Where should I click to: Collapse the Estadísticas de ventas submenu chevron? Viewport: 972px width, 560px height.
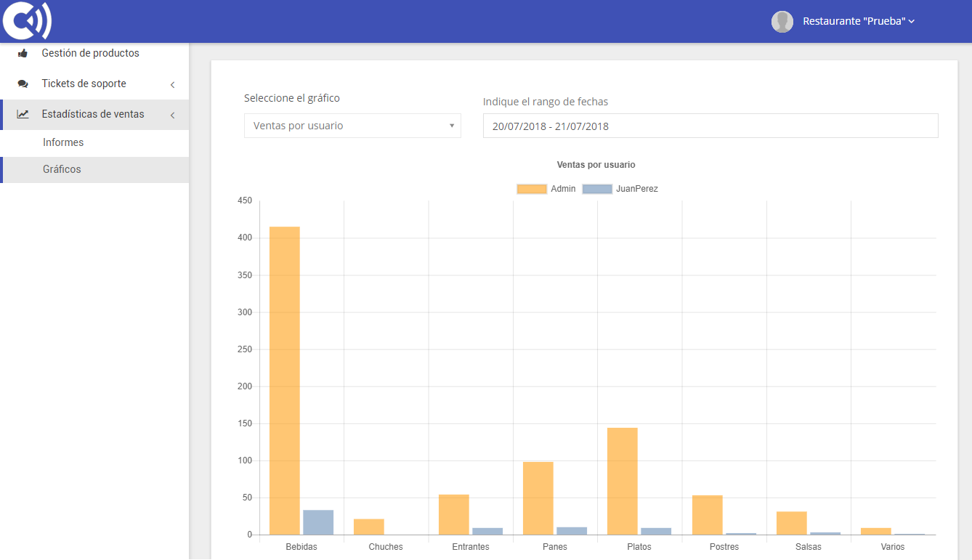pos(172,115)
